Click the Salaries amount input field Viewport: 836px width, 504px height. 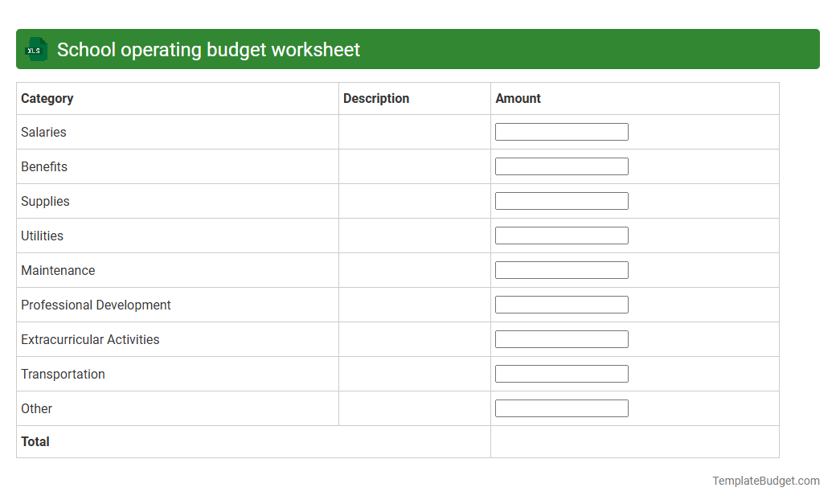561,131
